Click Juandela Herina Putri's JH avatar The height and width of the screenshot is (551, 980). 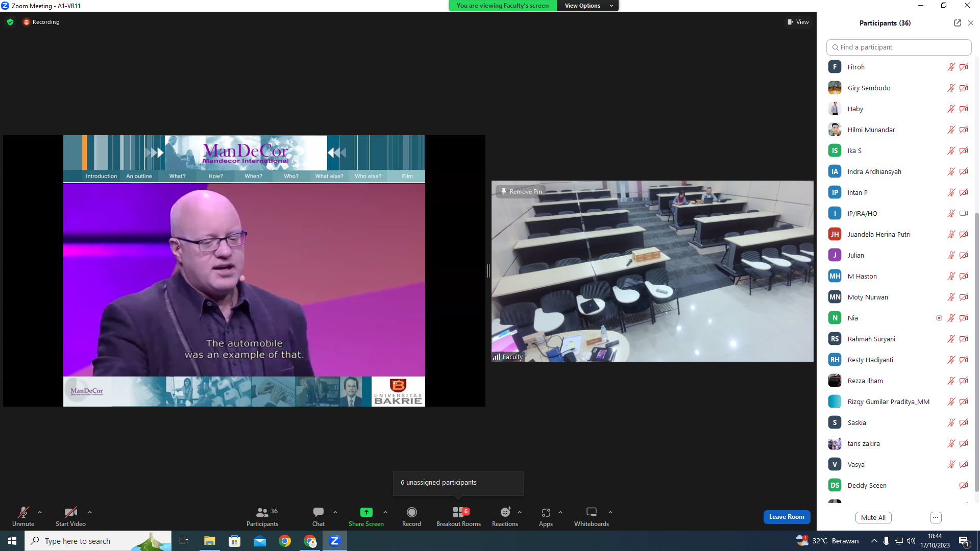[835, 234]
